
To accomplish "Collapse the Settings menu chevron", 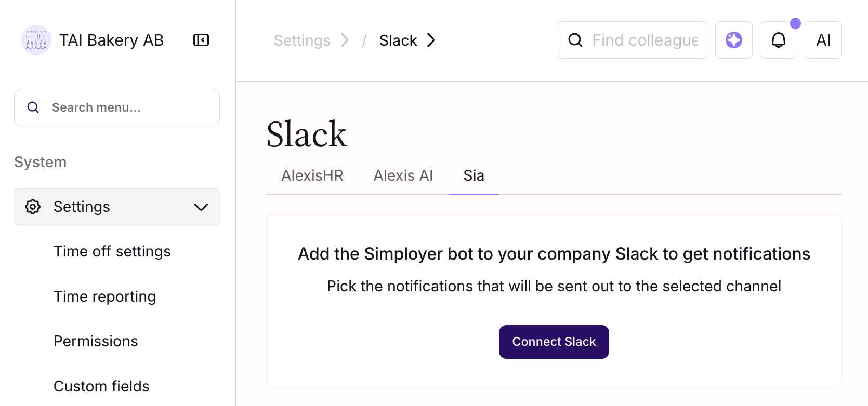I will click(x=201, y=207).
